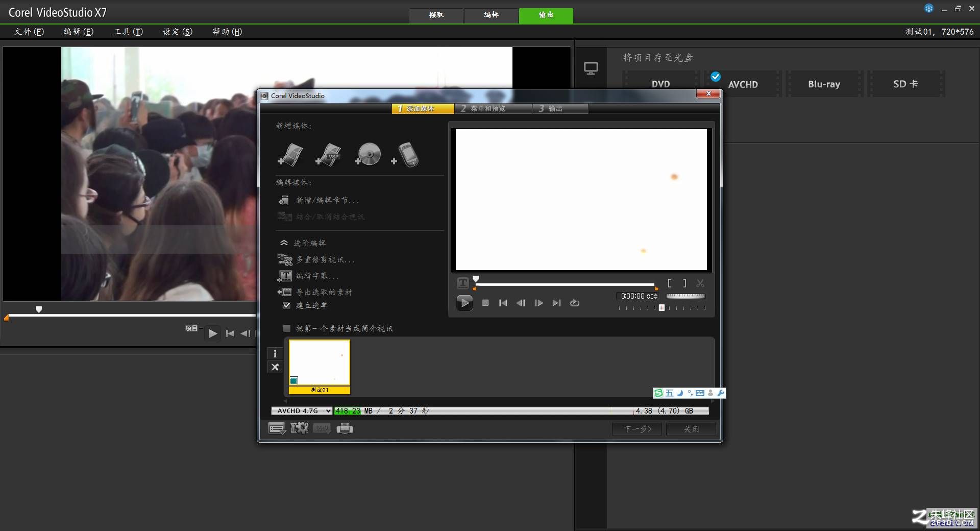Viewport: 980px width, 531px height.
Task: Import from mobile device icon
Action: click(405, 155)
